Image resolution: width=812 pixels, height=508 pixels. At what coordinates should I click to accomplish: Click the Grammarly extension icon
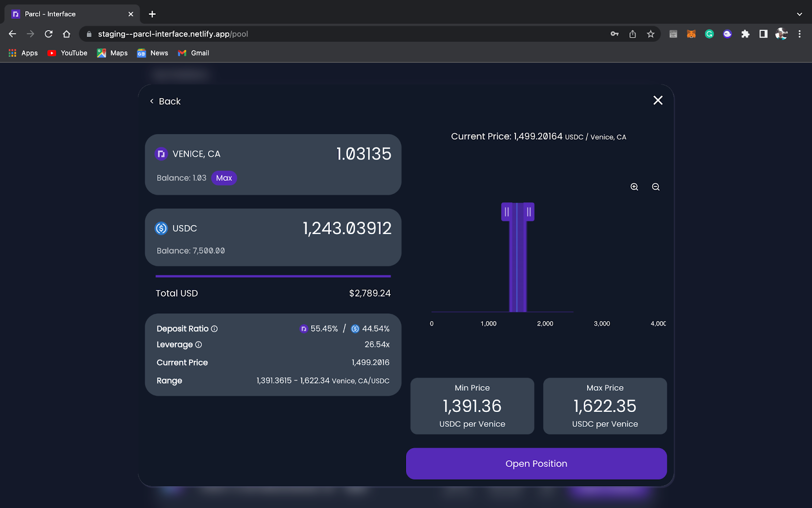(x=709, y=34)
